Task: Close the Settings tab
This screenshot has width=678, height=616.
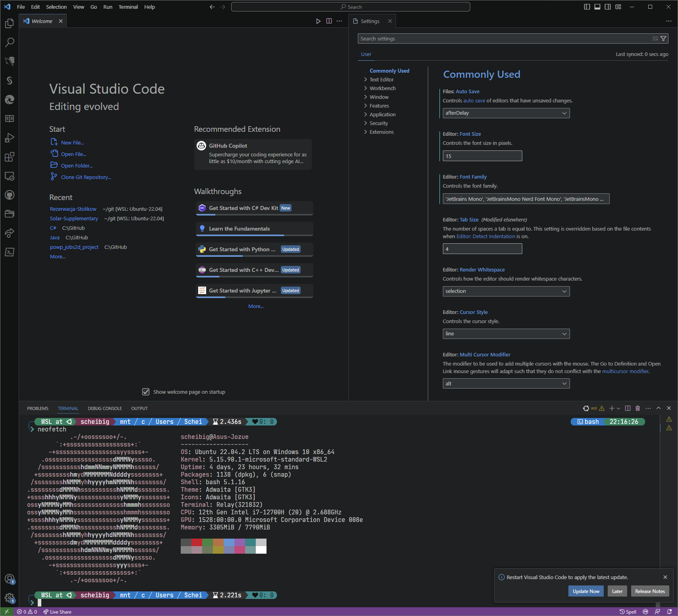Action: (x=390, y=21)
